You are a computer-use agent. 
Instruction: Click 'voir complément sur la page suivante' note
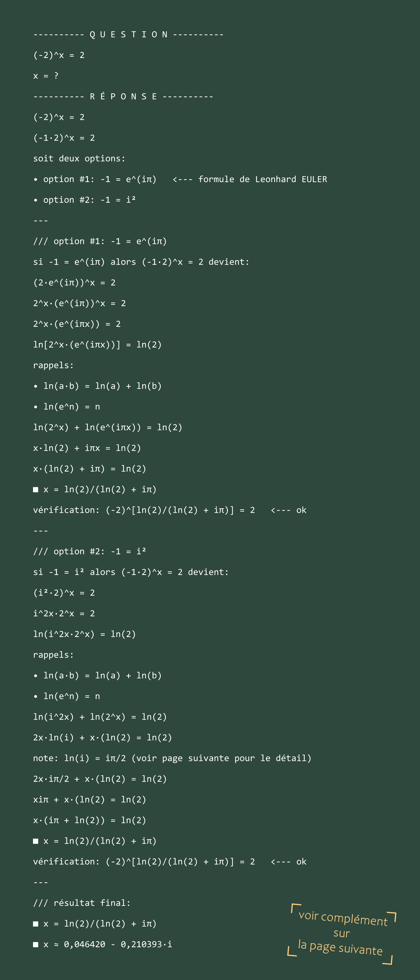(x=342, y=934)
